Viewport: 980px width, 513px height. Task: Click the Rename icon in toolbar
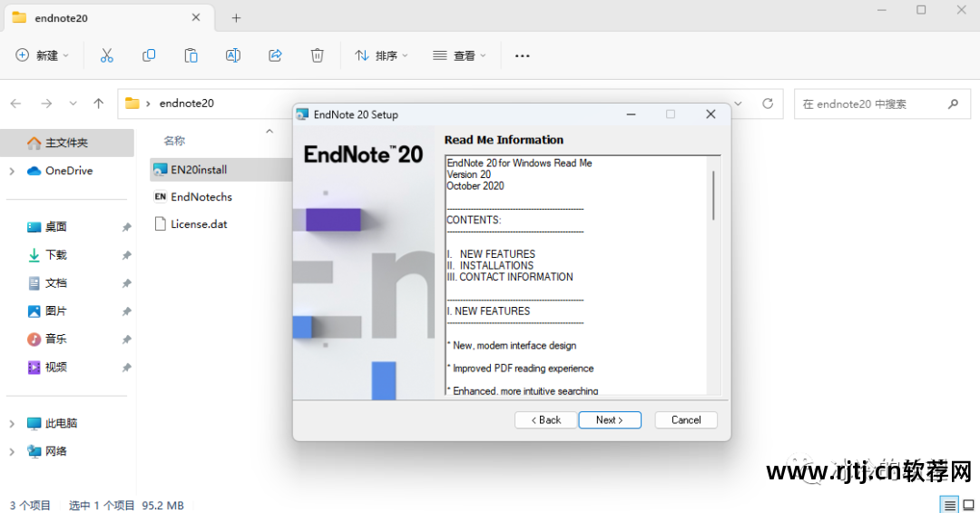(233, 55)
